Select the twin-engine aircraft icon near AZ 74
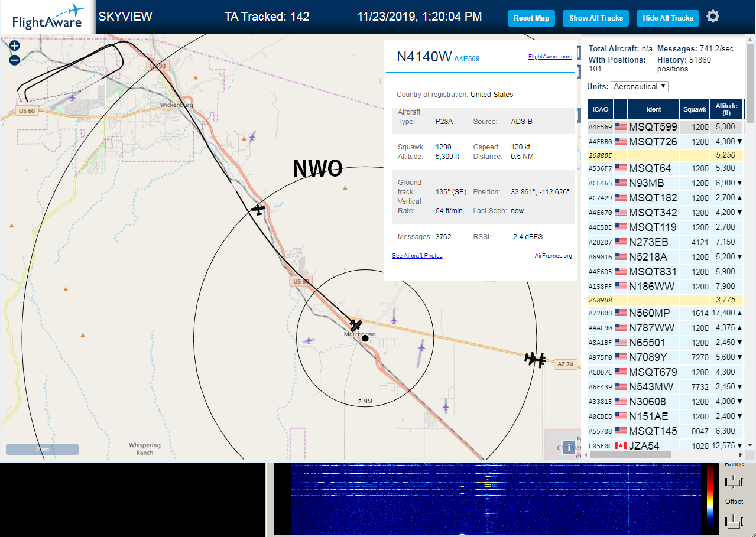This screenshot has height=537, width=756. (x=536, y=359)
